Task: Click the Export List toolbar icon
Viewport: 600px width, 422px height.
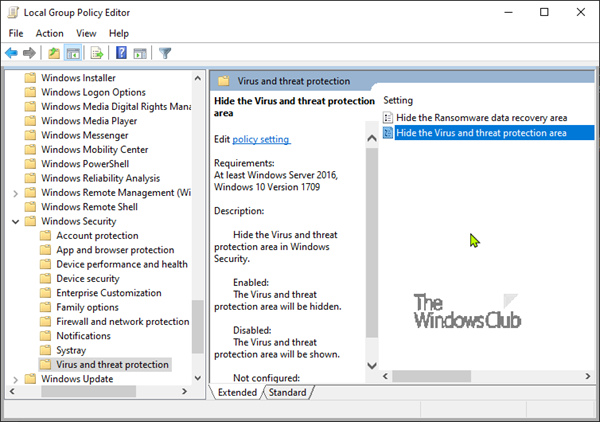Action: tap(96, 53)
